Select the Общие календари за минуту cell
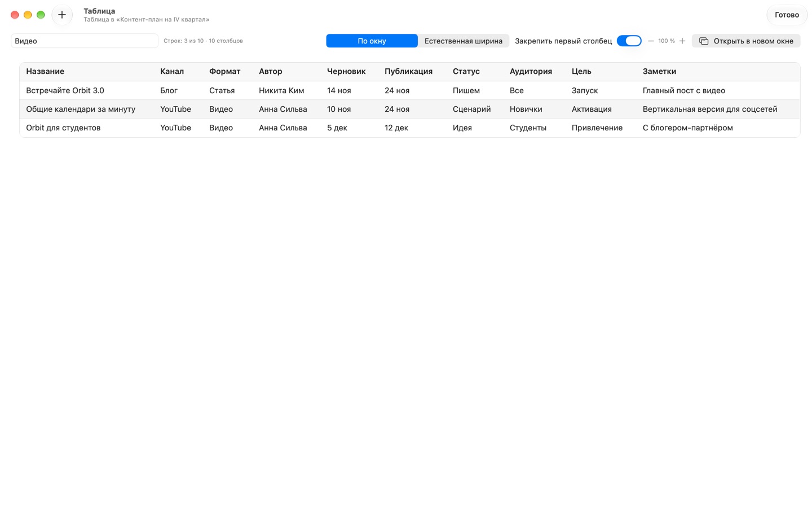The height and width of the screenshot is (508, 812). pyautogui.click(x=81, y=109)
